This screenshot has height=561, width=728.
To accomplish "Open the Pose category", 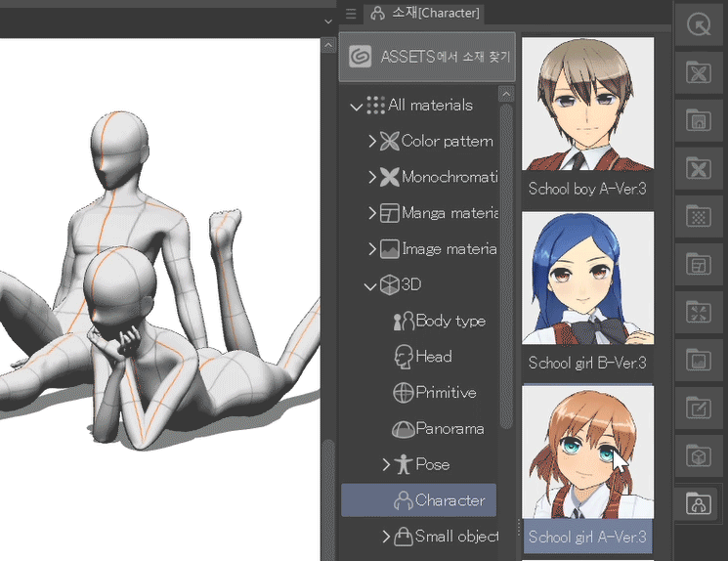I will pyautogui.click(x=432, y=464).
